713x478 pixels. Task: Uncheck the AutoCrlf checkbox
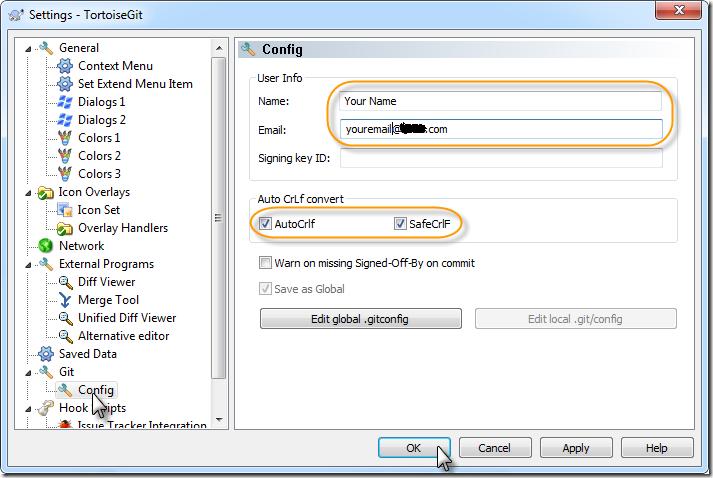pyautogui.click(x=265, y=223)
